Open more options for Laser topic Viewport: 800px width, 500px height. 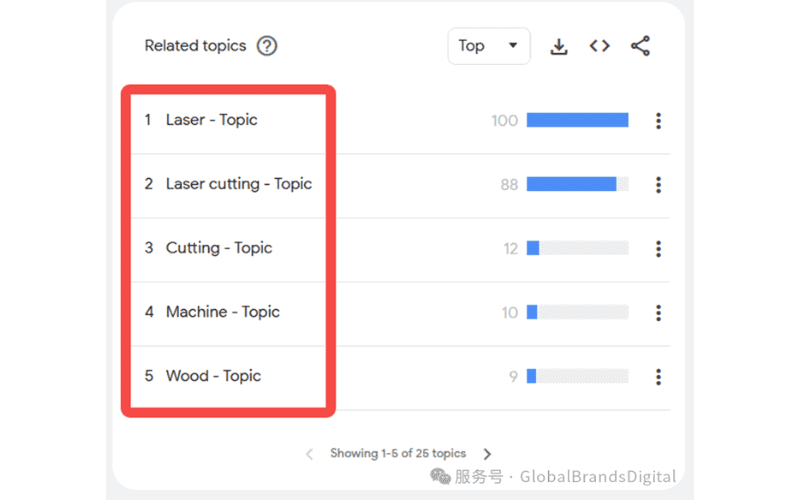tap(658, 121)
